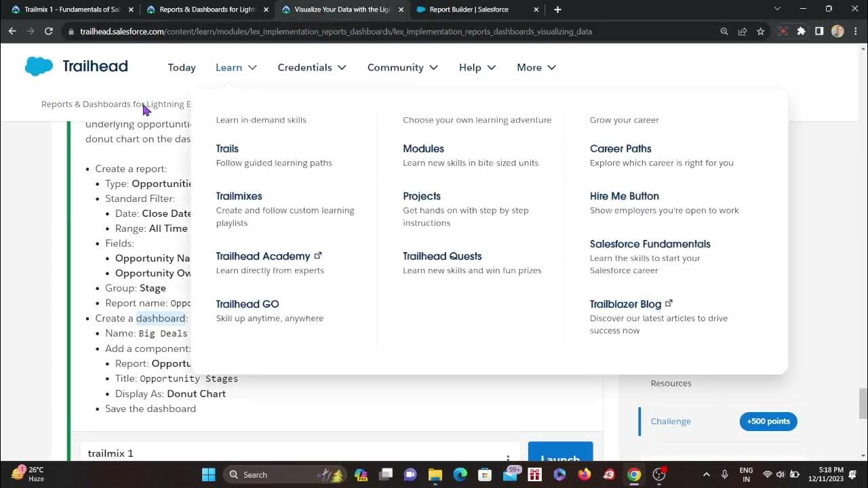Jump to Challenge section in sidebar

tap(671, 421)
